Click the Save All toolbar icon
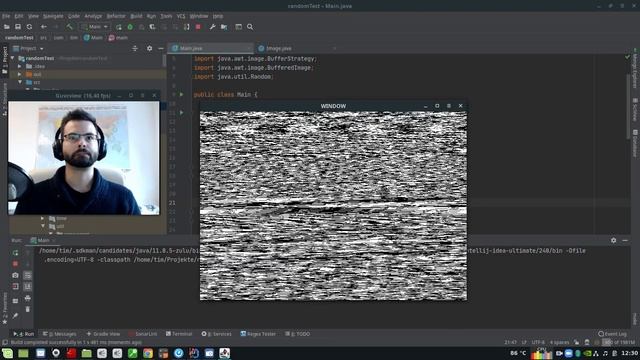 18,27
